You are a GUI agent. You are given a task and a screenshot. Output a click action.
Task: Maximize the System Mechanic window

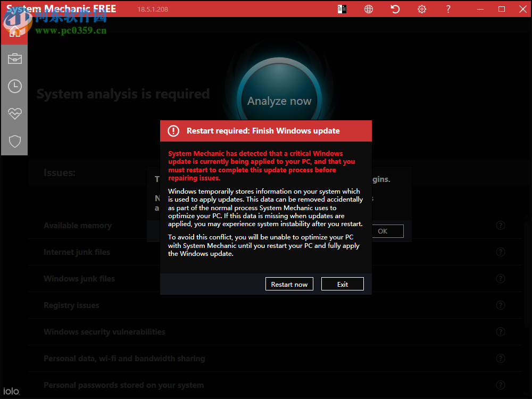click(x=502, y=9)
